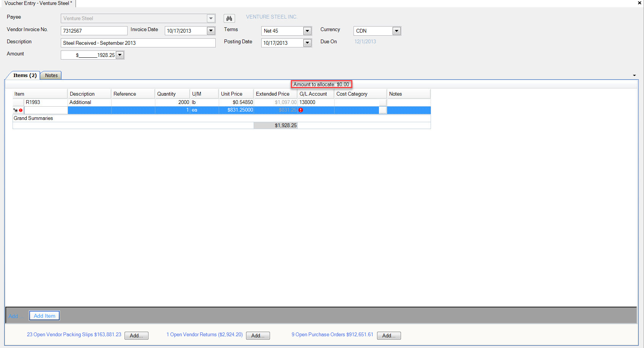Select the 'lb' unit cell
Image resolution: width=644 pixels, height=348 pixels.
click(204, 102)
